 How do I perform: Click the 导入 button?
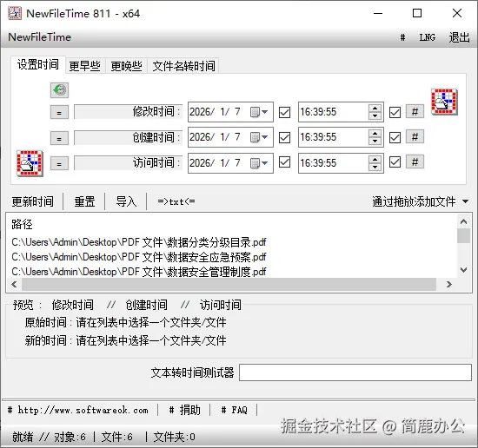(126, 201)
